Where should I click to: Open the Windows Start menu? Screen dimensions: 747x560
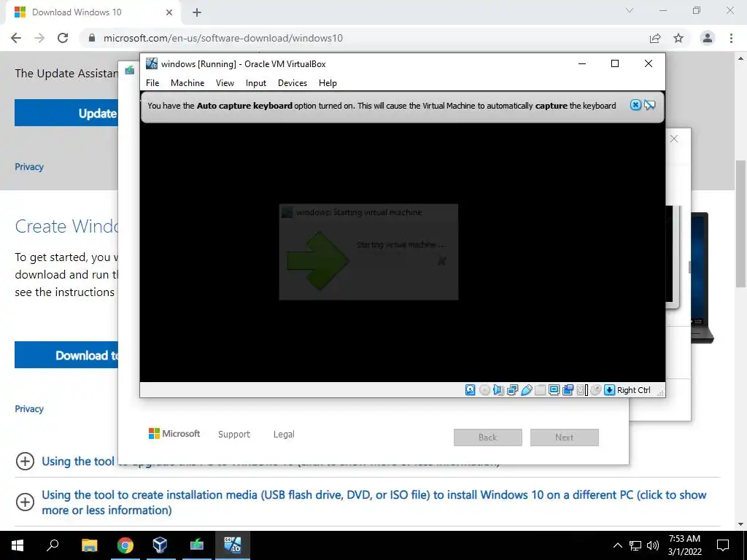[x=18, y=545]
